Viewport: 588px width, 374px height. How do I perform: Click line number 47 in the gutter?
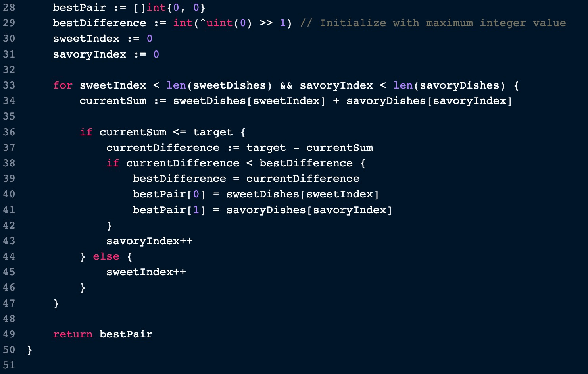pyautogui.click(x=9, y=303)
